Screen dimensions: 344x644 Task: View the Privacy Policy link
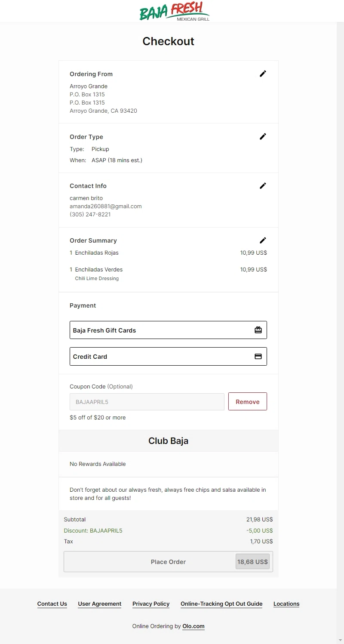pos(151,604)
